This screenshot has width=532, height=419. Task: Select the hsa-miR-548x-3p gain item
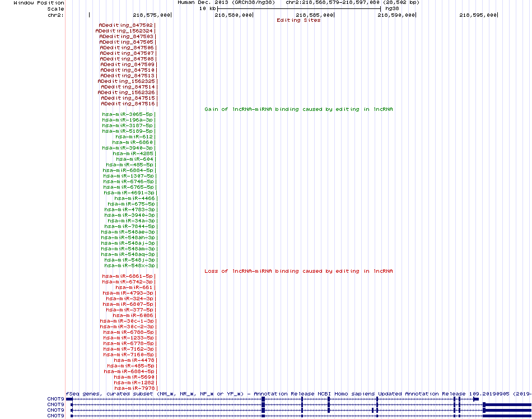click(129, 266)
